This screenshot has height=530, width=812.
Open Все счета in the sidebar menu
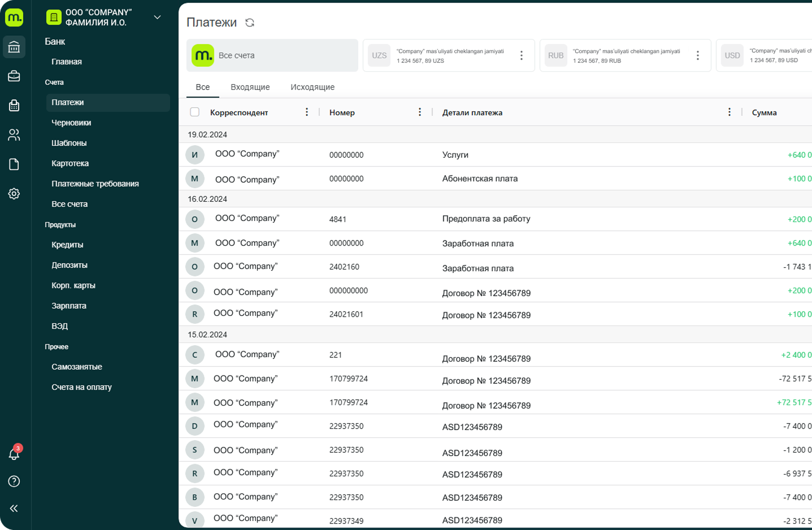[x=70, y=204]
